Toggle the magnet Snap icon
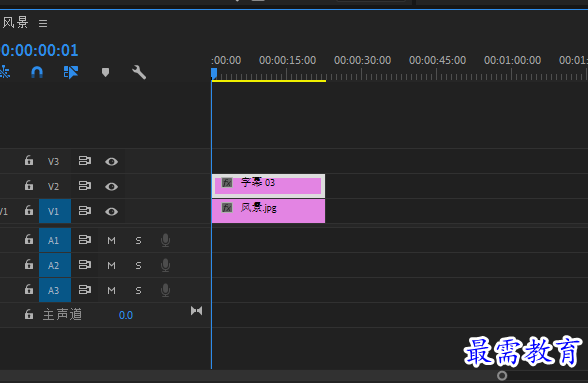This screenshot has width=588, height=383. coord(37,72)
